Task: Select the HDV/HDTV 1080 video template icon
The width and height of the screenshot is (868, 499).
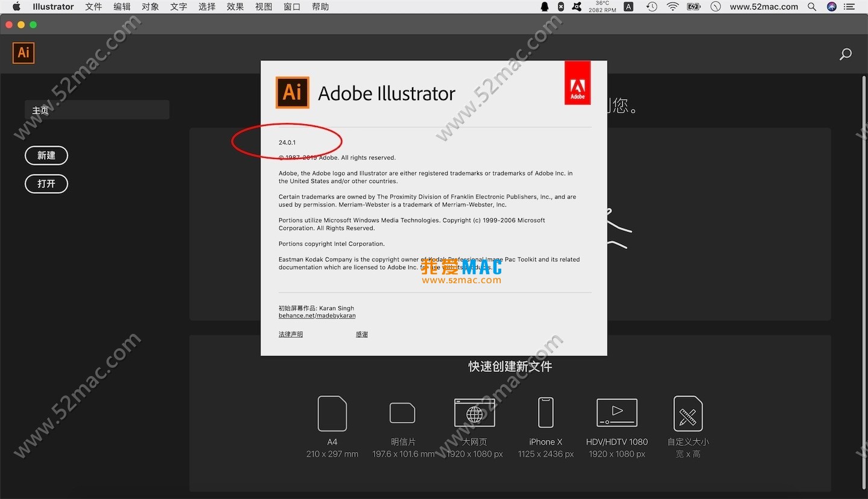Action: [x=616, y=413]
